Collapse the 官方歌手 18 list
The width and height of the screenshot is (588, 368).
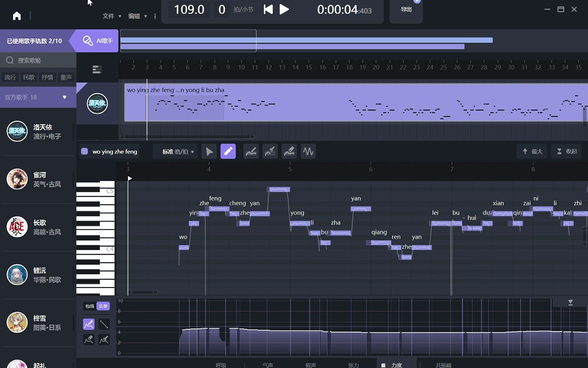tap(65, 97)
